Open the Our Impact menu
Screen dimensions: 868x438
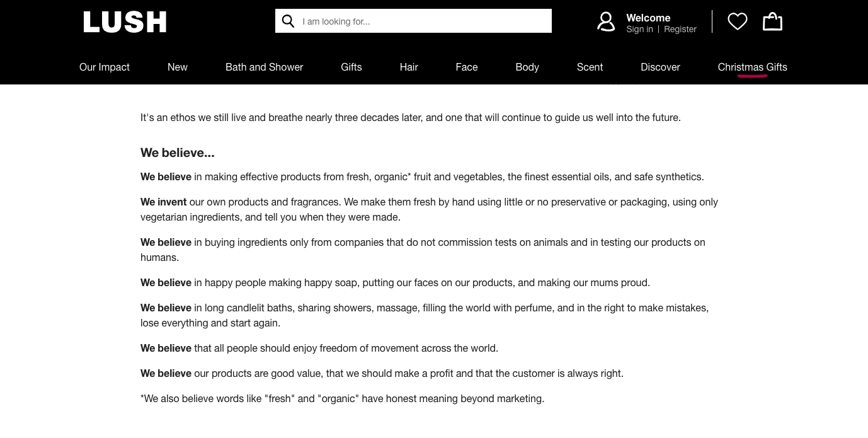(x=105, y=67)
